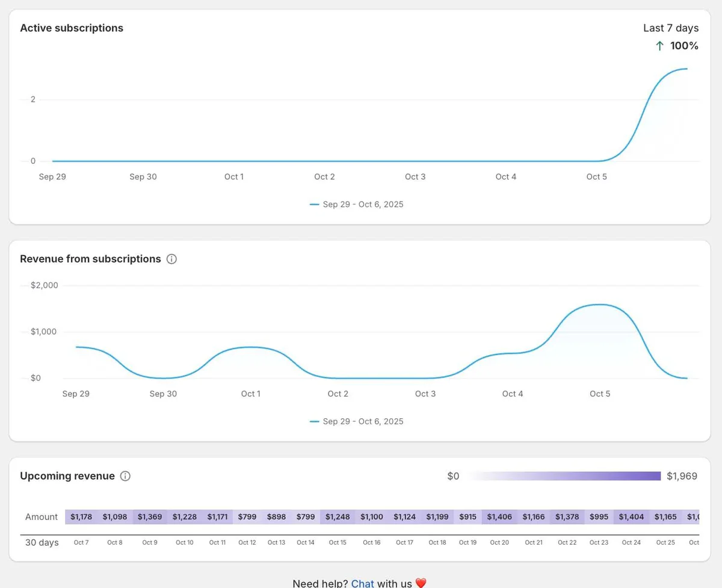Select the Oct 7 $1,178 revenue cell
Screen dimensions: 722x588
pyautogui.click(x=81, y=517)
